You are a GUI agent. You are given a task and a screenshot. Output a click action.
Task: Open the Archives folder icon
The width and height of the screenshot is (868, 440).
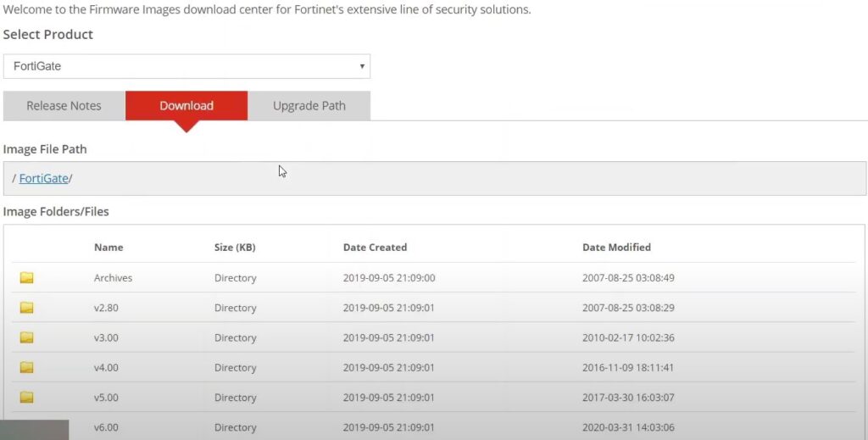pos(26,277)
